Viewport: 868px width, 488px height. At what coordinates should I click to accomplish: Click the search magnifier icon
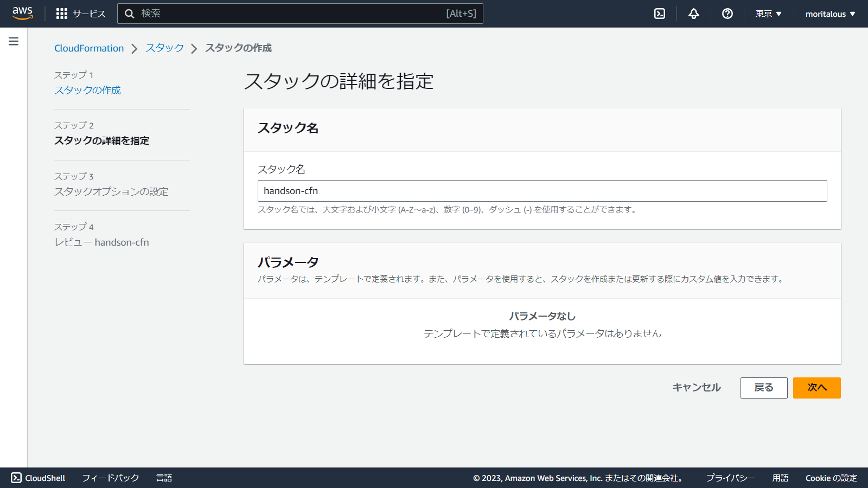tap(129, 14)
